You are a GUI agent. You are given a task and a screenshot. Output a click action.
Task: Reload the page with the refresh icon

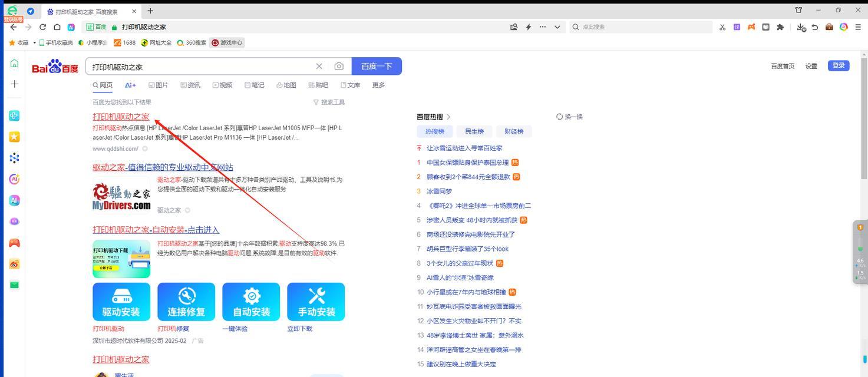42,27
